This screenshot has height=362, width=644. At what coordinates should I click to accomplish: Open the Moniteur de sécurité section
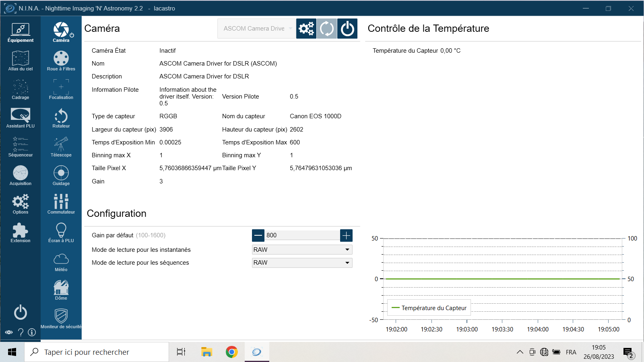pos(61,319)
